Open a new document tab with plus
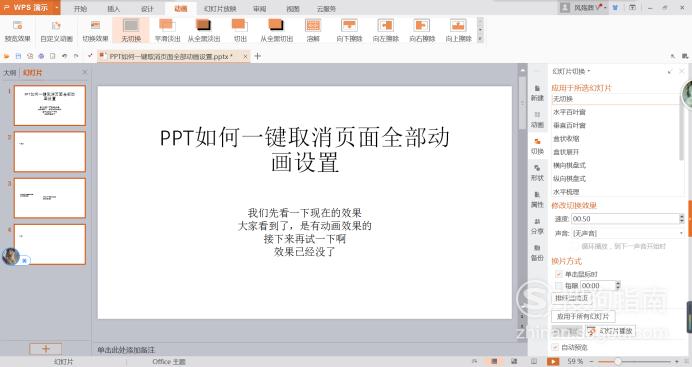 click(257, 56)
